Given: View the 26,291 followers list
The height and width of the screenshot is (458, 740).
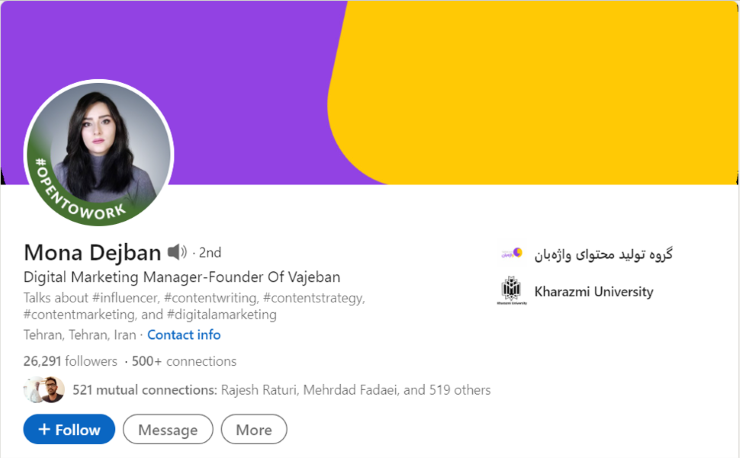Looking at the screenshot, I should click(x=70, y=361).
